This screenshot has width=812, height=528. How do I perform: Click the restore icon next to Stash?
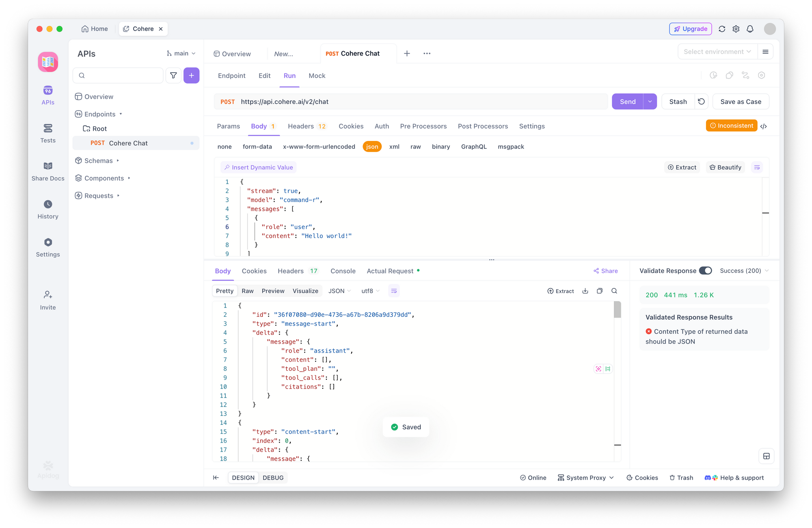pos(701,102)
